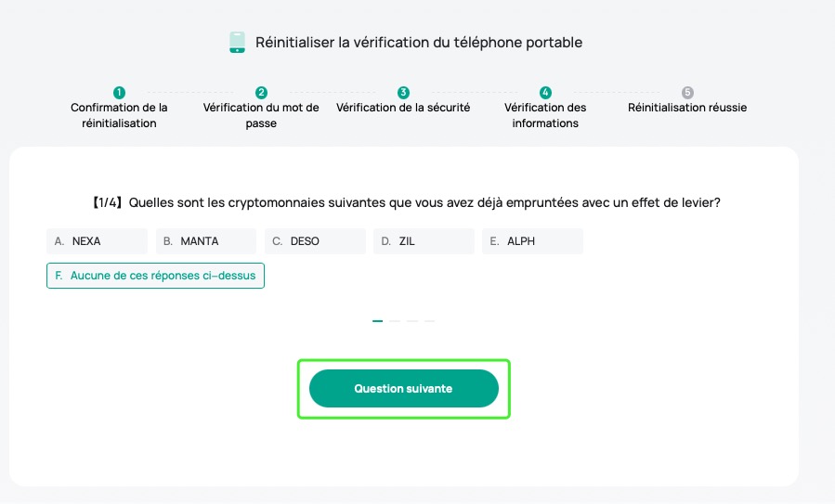Click the step 4 circle icon
This screenshot has width=835, height=504.
click(545, 93)
